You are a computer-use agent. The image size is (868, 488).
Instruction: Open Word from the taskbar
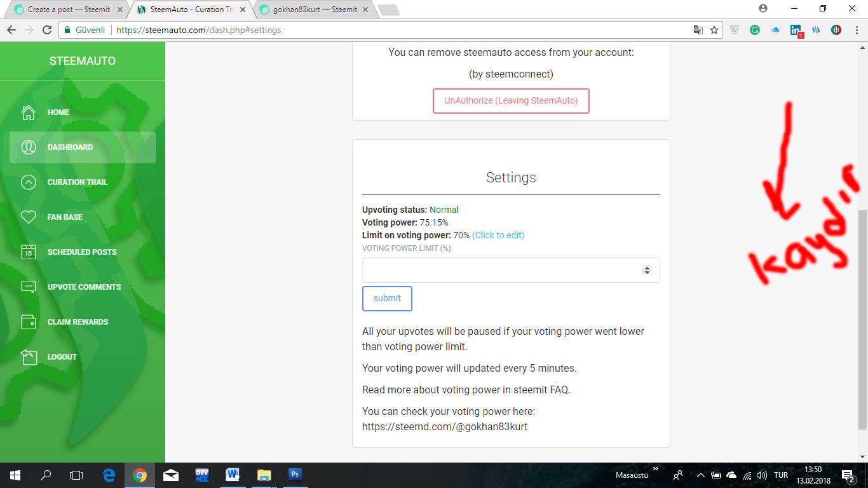[233, 475]
